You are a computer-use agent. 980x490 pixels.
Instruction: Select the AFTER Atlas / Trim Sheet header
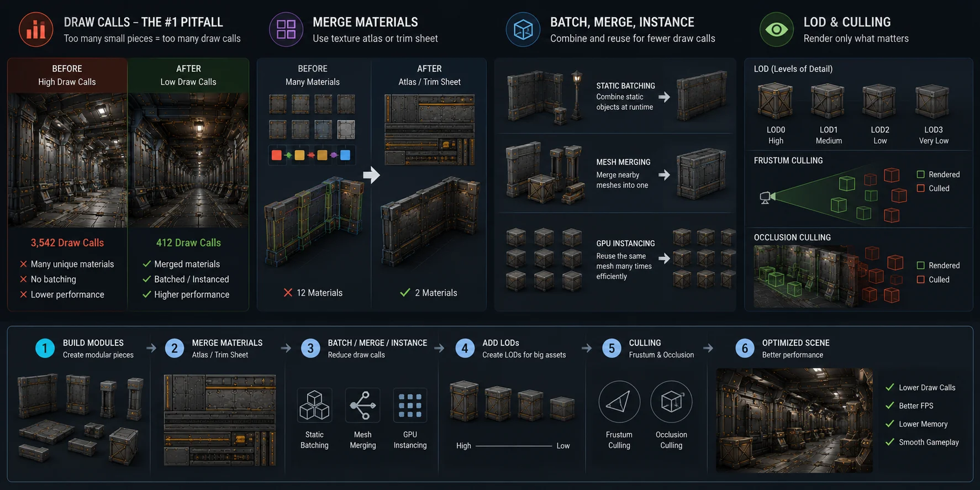click(x=429, y=75)
